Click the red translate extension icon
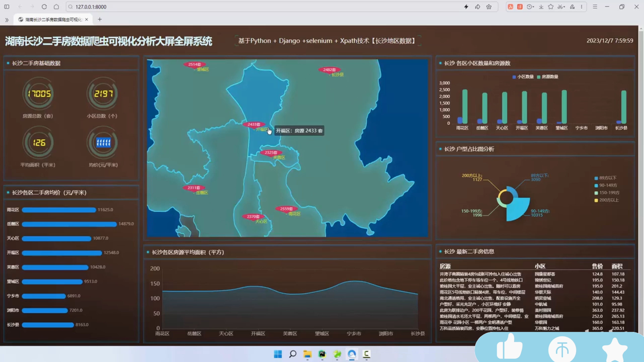This screenshot has width=644, height=362. pos(520,7)
